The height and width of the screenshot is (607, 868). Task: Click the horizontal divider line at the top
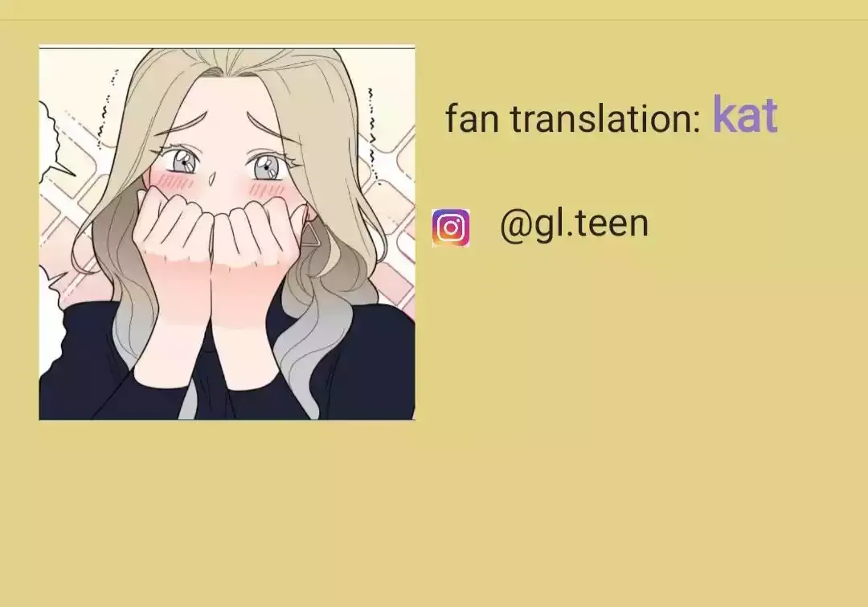[434, 20]
